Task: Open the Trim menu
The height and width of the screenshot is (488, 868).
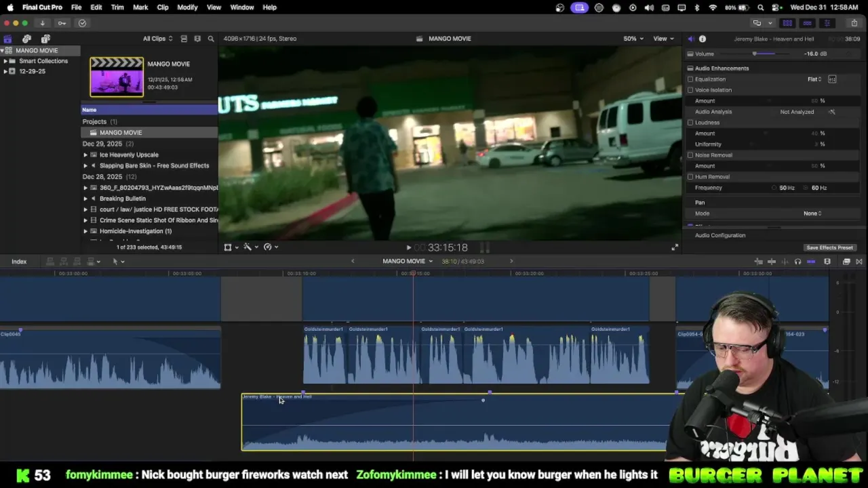Action: tap(117, 7)
